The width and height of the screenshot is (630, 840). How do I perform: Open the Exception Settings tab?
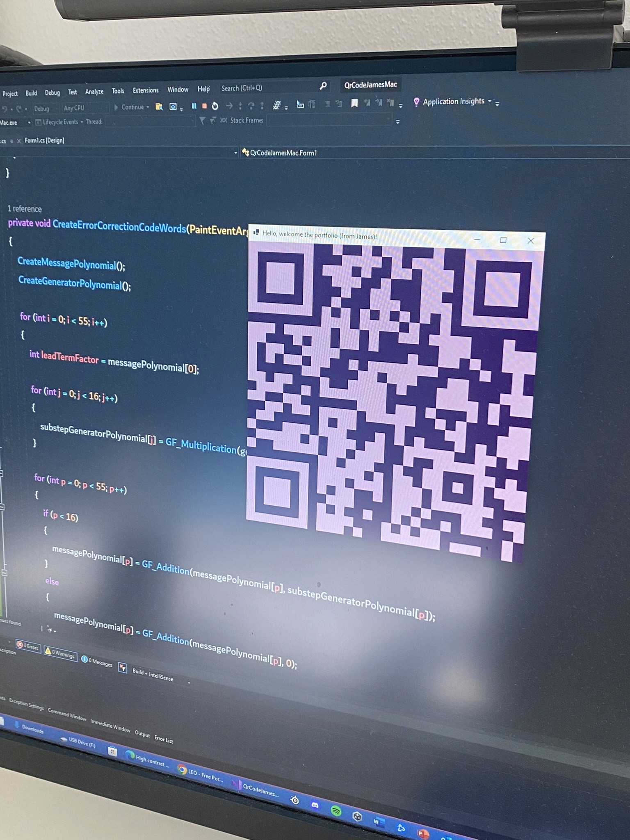[26, 703]
